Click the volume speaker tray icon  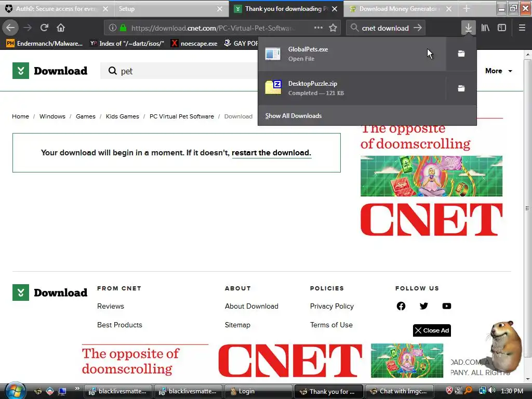tap(491, 391)
